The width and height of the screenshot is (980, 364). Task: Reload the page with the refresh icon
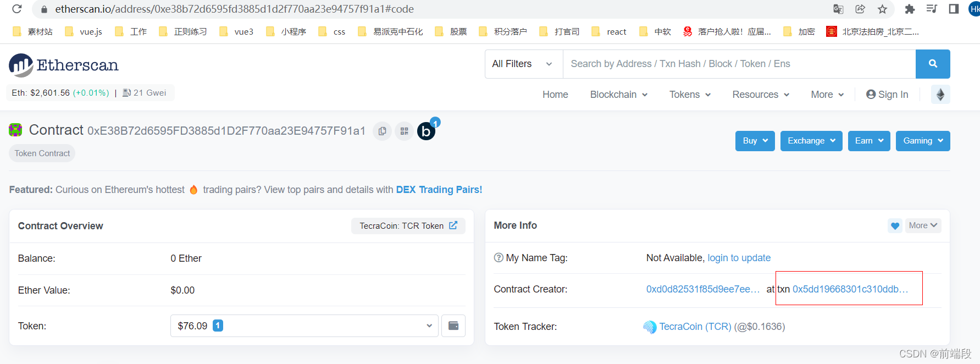(17, 9)
